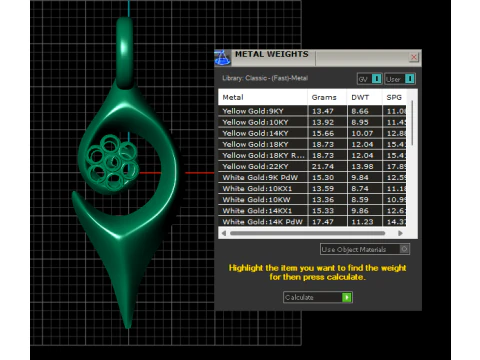480x360 pixels.
Task: Select the Yellow Gold:22KY row
Action: click(312, 166)
